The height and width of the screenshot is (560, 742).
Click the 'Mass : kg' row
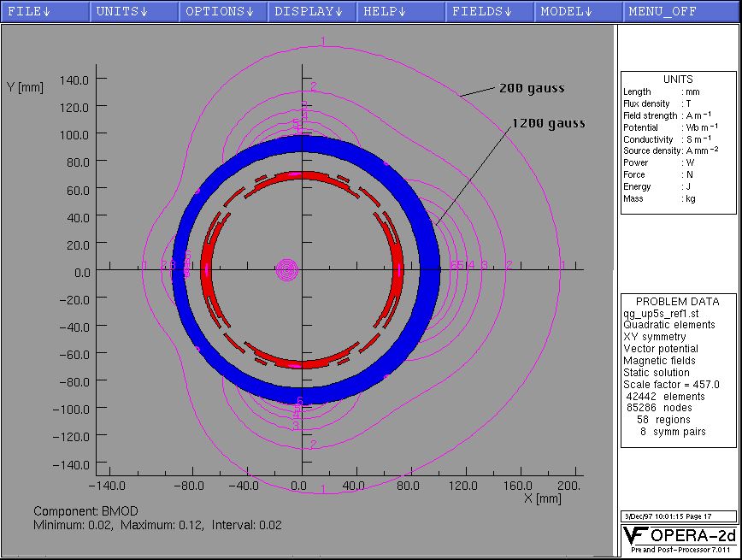(659, 199)
